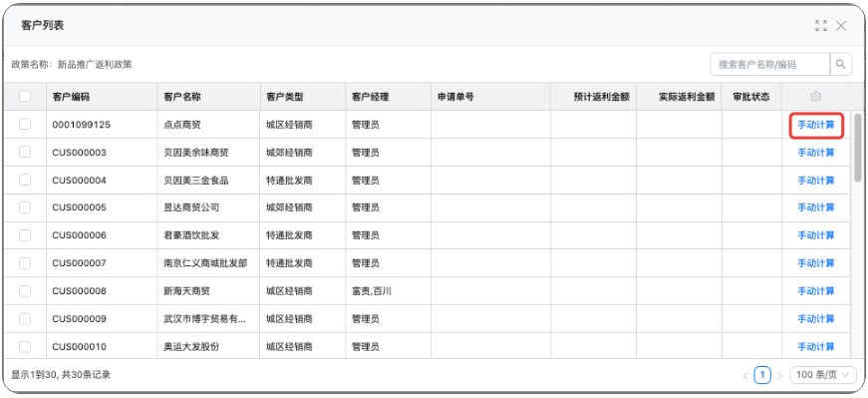
Task: Select page 1 in pagination
Action: pos(762,375)
